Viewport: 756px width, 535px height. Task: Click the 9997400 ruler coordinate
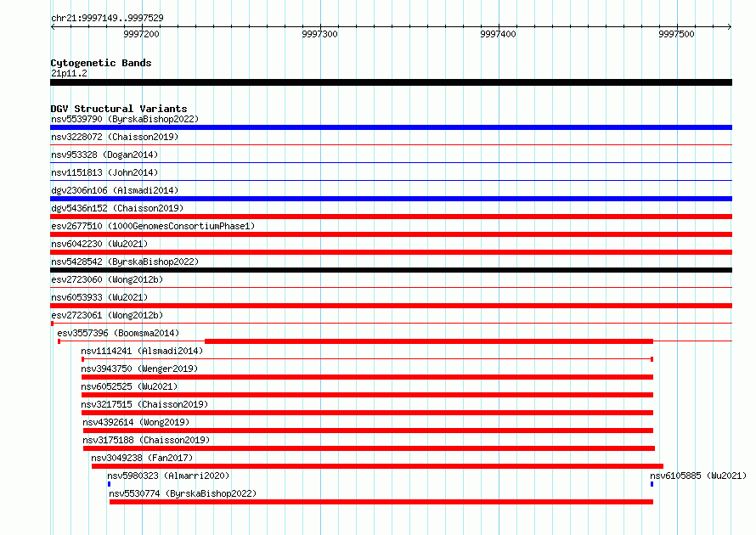click(x=498, y=34)
